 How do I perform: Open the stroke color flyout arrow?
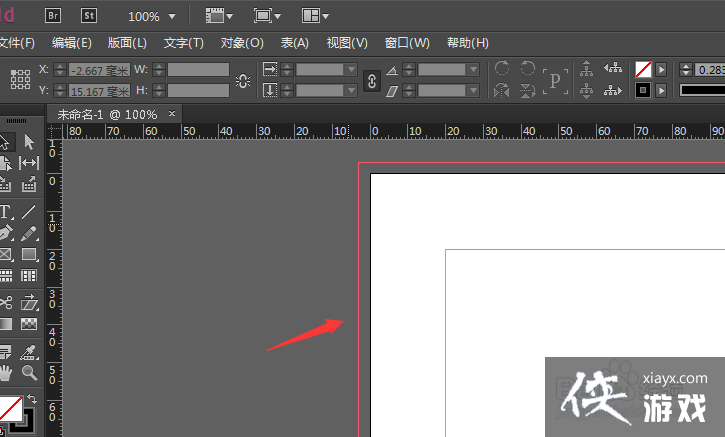point(661,90)
